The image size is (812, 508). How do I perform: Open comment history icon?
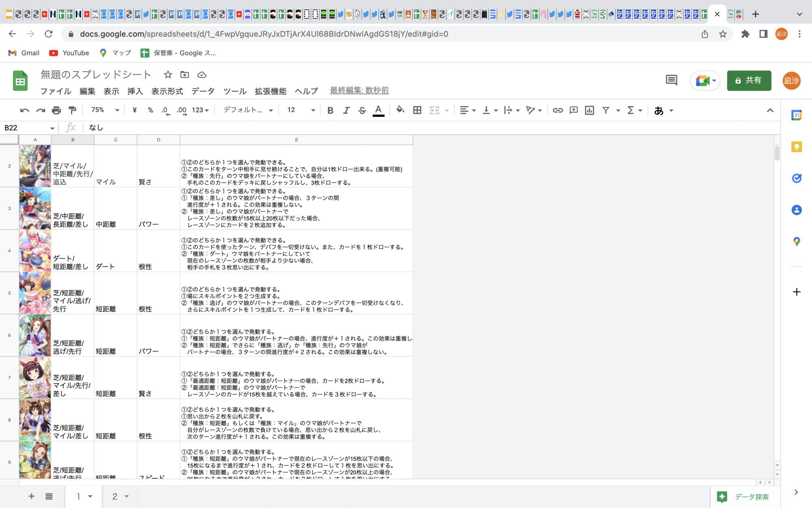[x=672, y=80]
